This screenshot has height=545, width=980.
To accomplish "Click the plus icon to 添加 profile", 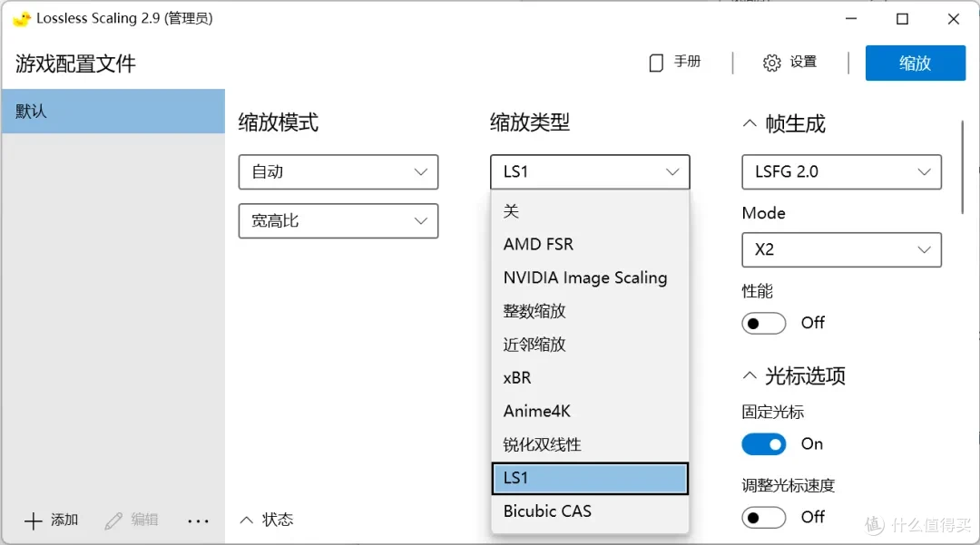I will coord(34,520).
